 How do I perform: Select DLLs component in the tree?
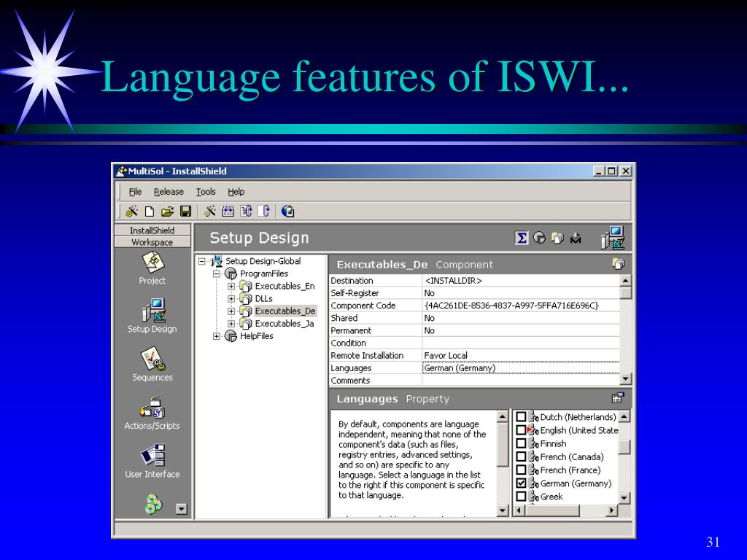pyautogui.click(x=264, y=298)
